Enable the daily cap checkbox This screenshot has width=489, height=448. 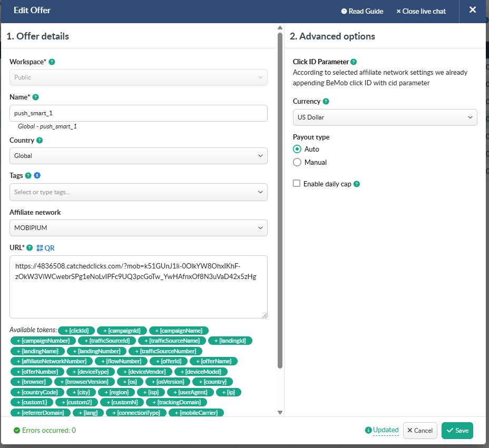297,183
